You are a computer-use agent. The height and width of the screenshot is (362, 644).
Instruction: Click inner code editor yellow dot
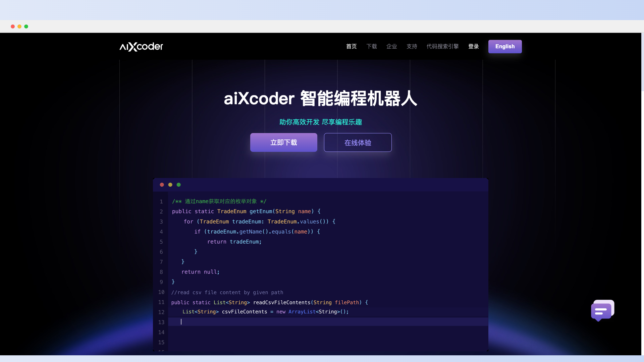[170, 184]
